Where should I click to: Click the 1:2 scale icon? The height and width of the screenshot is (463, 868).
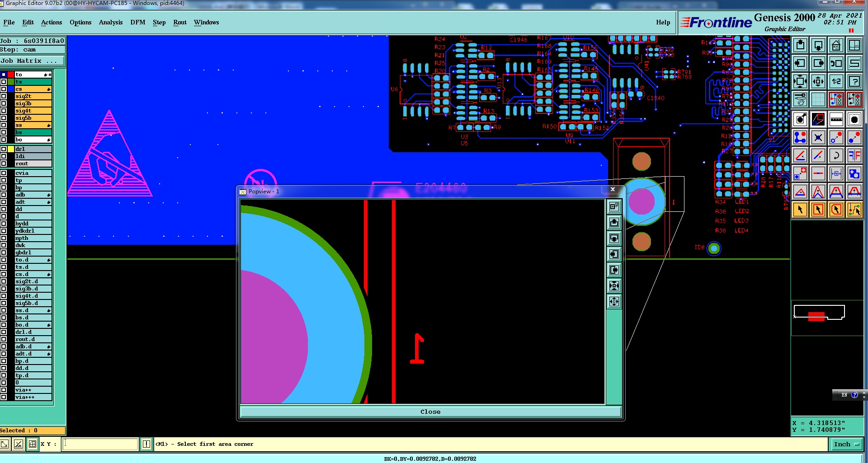click(x=836, y=81)
